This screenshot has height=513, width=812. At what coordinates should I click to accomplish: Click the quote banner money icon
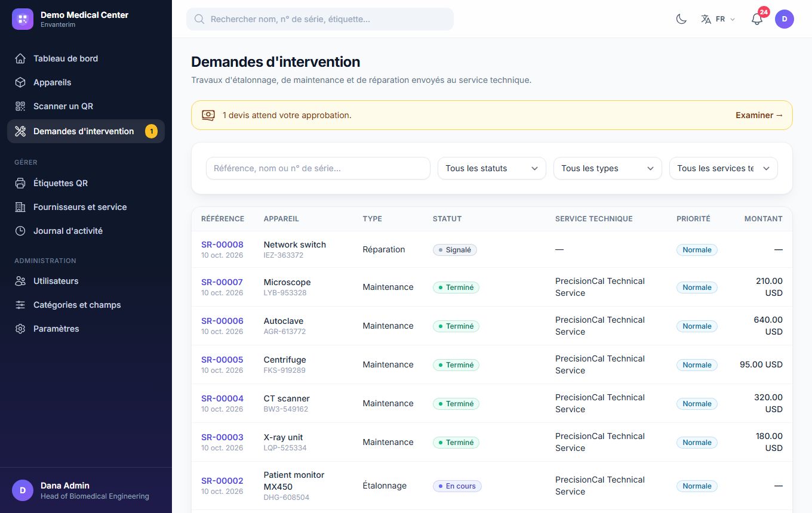pyautogui.click(x=208, y=115)
